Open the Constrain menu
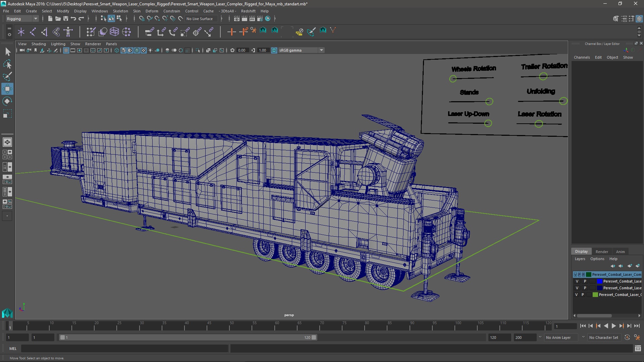Viewport: 644px width, 362px height. pyautogui.click(x=171, y=11)
